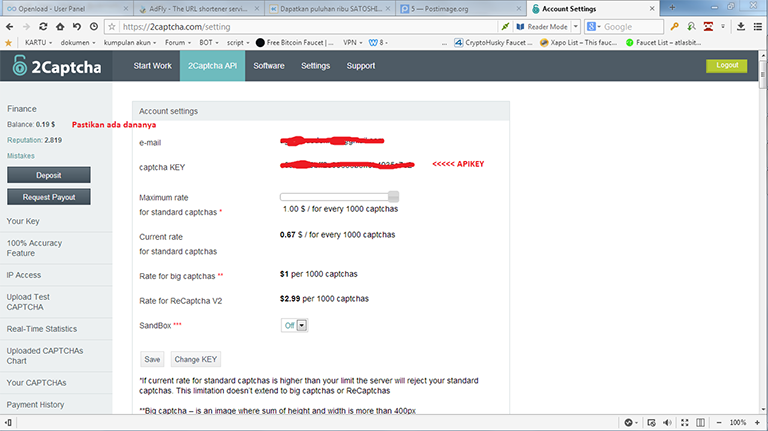
Task: Click the Deposit button
Action: [48, 175]
